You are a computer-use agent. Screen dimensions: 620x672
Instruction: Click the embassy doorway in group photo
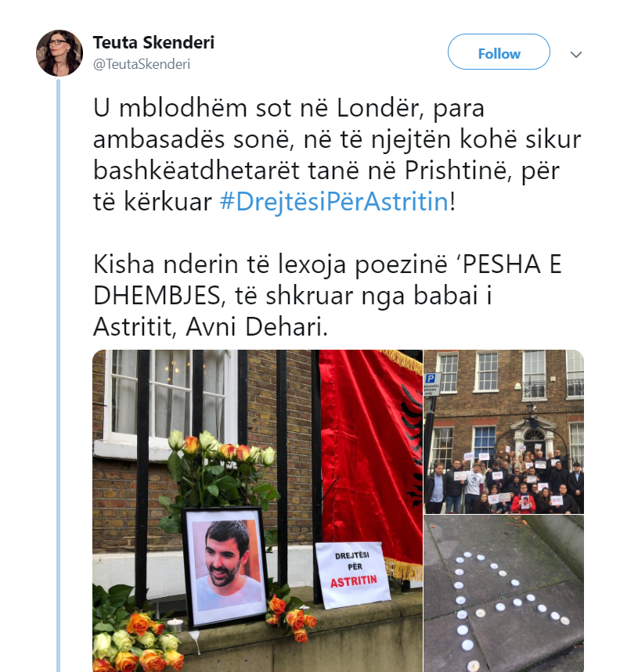pos(534,440)
